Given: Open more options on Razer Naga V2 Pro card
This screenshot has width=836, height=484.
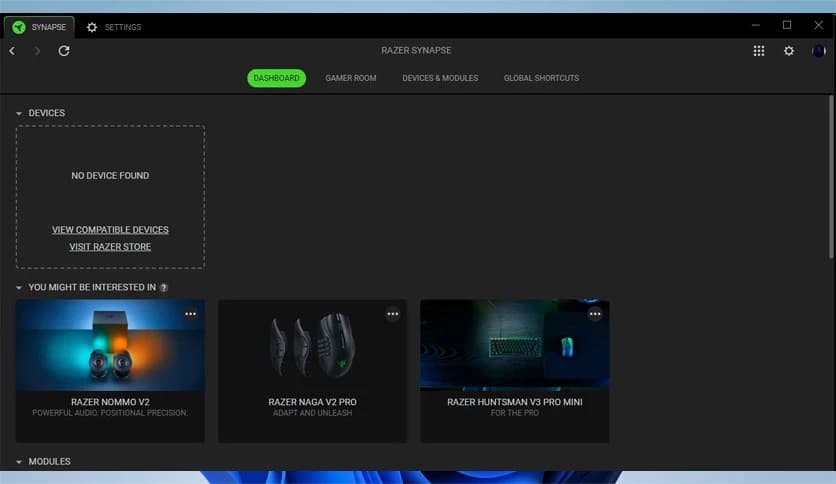Looking at the screenshot, I should point(392,314).
